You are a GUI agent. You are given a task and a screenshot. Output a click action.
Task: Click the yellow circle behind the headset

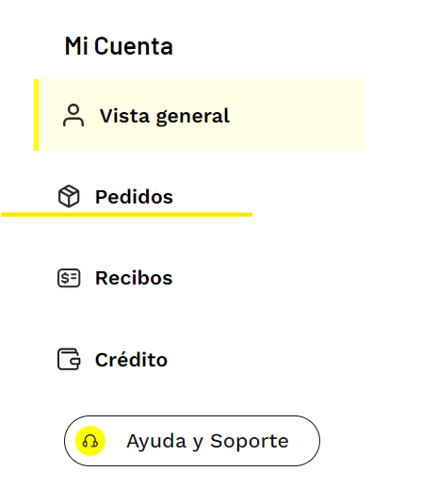(x=90, y=441)
